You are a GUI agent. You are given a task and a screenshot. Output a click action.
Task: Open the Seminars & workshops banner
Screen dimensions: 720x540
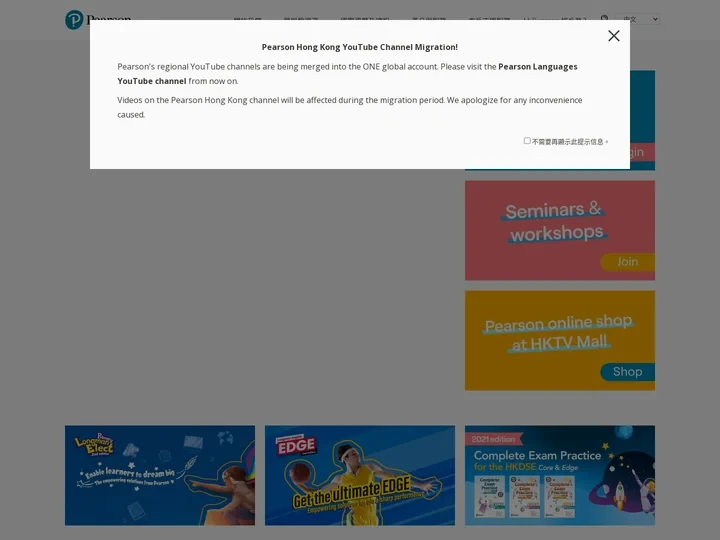coord(560,230)
